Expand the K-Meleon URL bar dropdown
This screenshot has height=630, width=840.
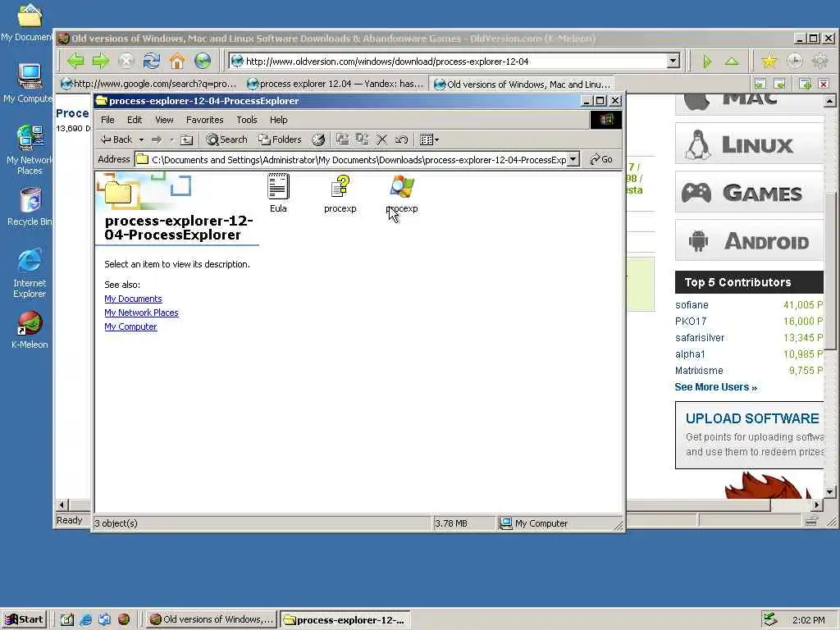(x=674, y=61)
